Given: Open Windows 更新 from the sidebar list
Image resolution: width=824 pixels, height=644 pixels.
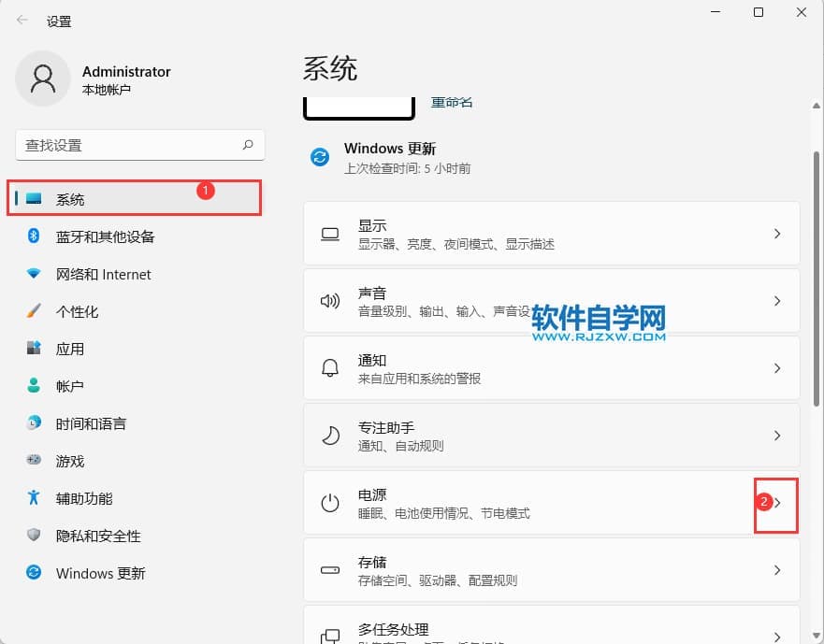Looking at the screenshot, I should 100,573.
